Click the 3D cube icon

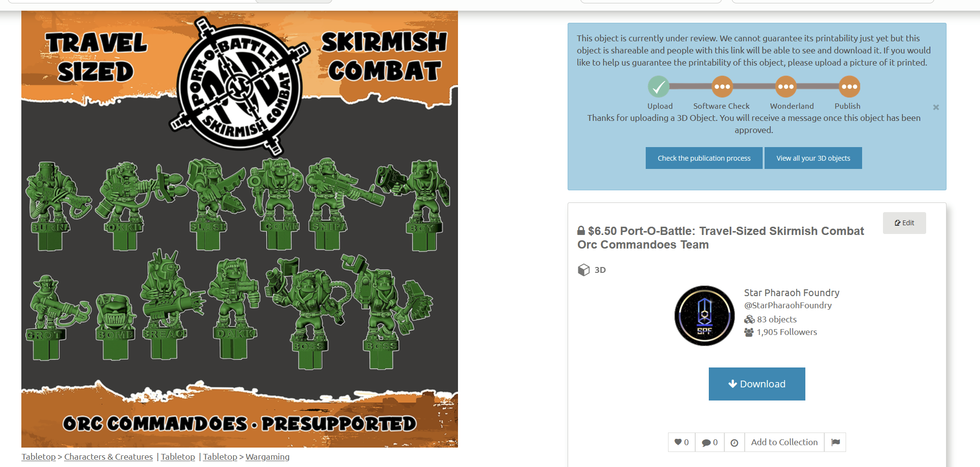coord(584,270)
